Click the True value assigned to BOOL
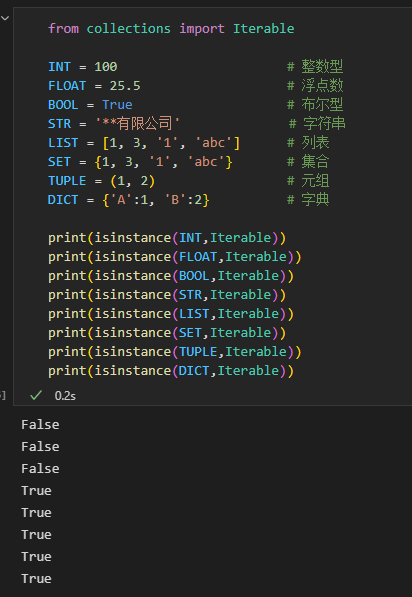Viewport: 412px width, 597px height. pos(117,105)
